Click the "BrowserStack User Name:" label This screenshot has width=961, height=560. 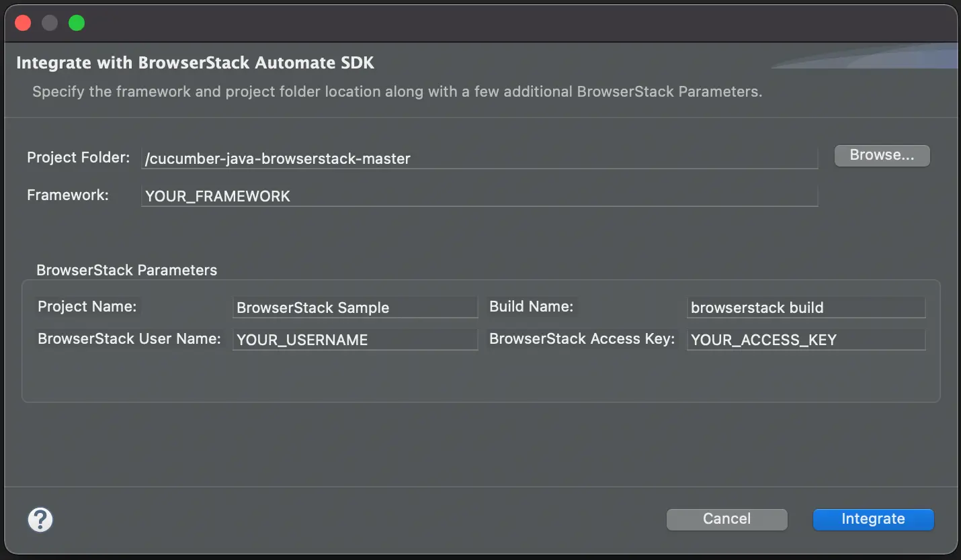(x=129, y=339)
